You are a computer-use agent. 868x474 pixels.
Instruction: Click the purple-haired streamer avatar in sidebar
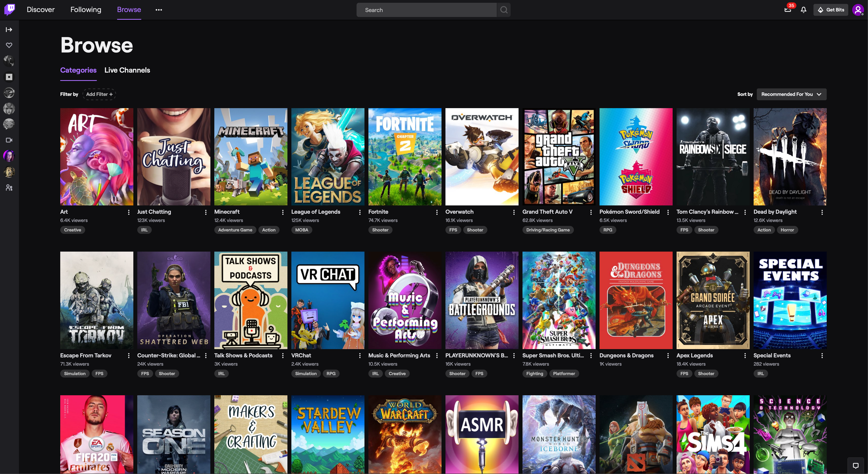click(x=9, y=156)
